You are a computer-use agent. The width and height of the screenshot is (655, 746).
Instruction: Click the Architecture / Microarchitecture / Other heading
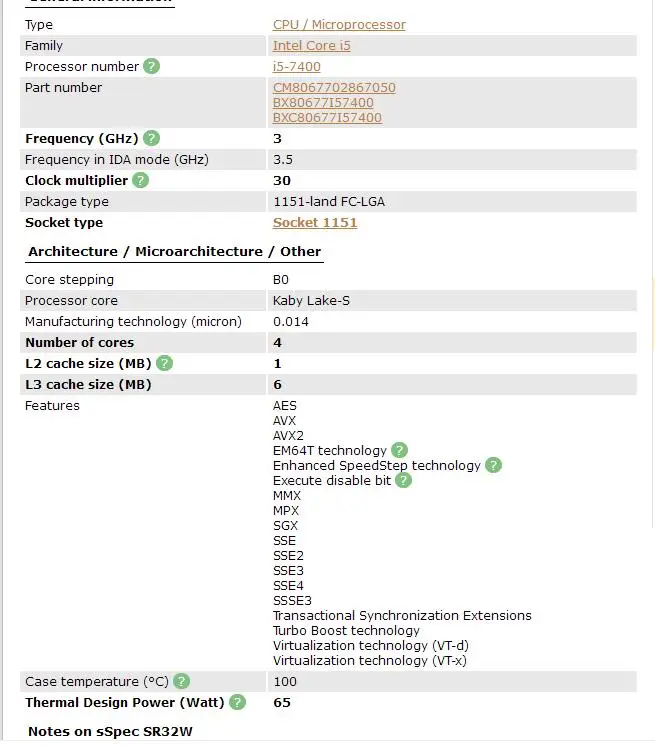tap(175, 251)
